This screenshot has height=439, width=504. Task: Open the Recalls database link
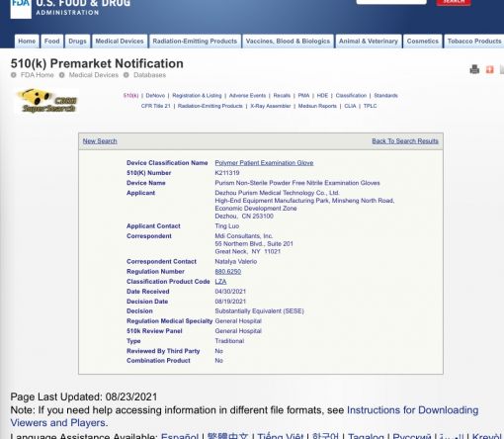coord(282,96)
